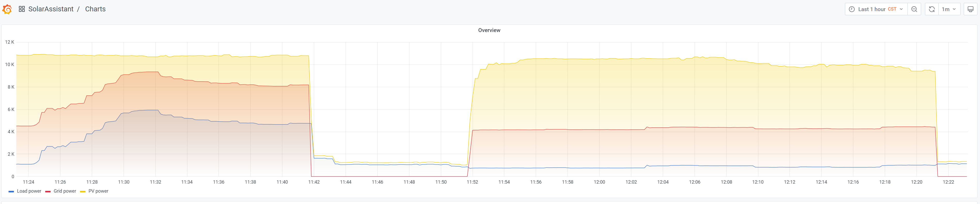Click the refresh dashboard icon

pos(931,9)
